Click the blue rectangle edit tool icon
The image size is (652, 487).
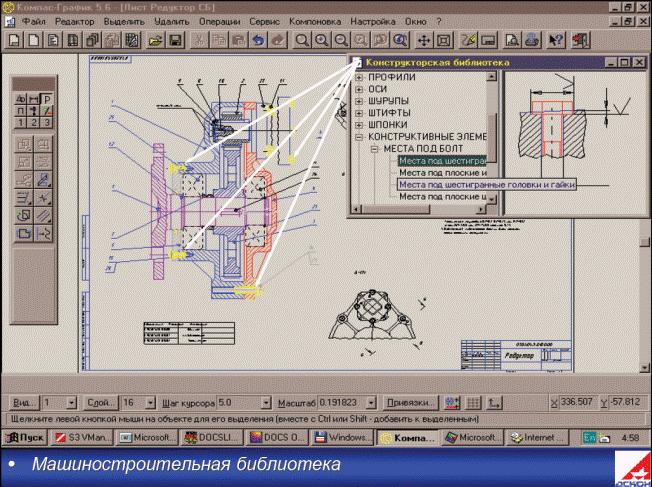coord(43,180)
